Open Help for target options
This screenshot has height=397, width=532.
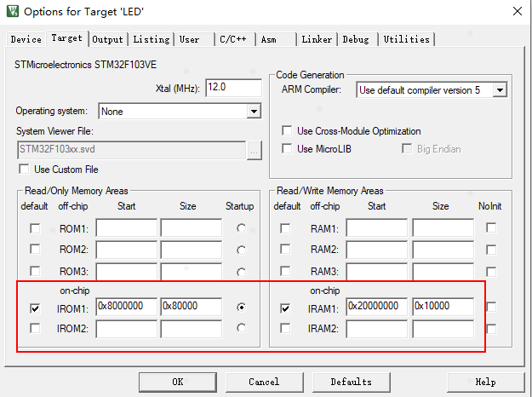485,382
